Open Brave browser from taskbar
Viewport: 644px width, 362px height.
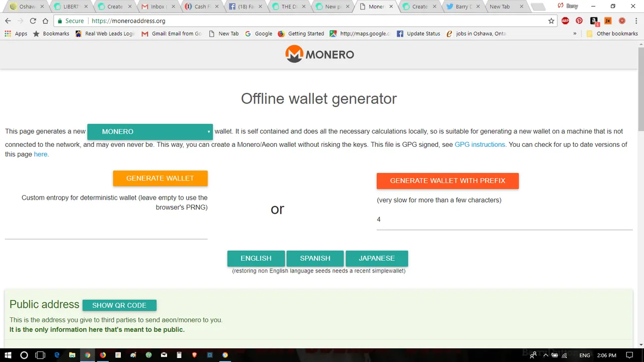194,355
